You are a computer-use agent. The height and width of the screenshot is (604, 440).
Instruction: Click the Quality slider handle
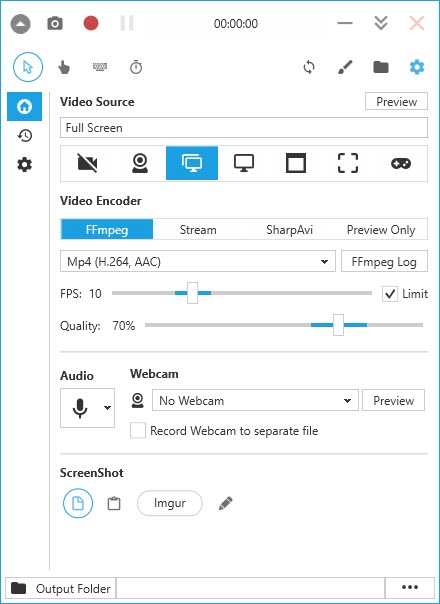point(338,325)
